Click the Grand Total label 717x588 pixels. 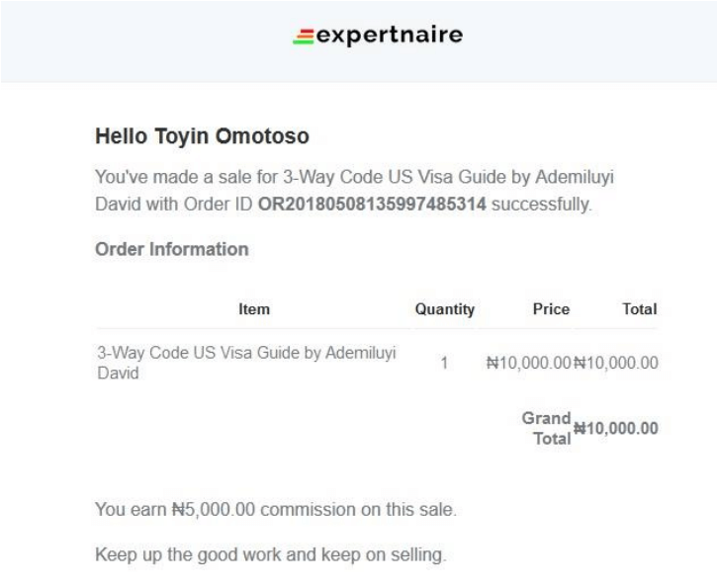[547, 428]
